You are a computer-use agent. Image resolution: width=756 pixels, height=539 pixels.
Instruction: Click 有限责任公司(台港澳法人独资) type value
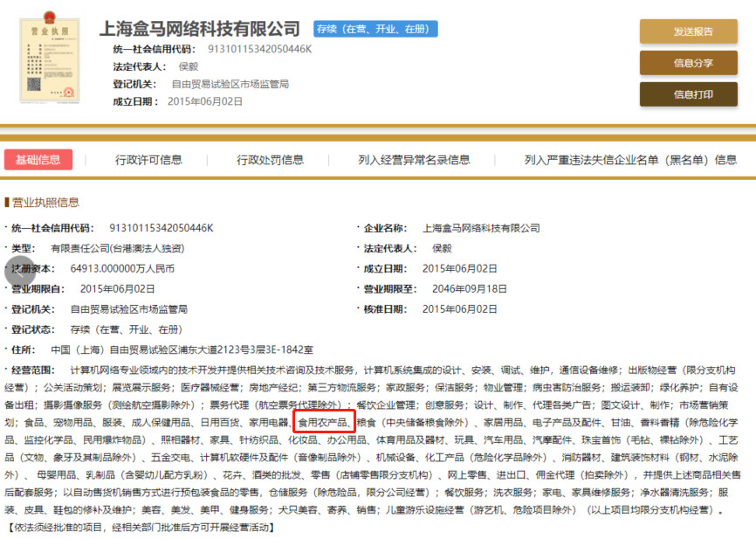pyautogui.click(x=118, y=248)
